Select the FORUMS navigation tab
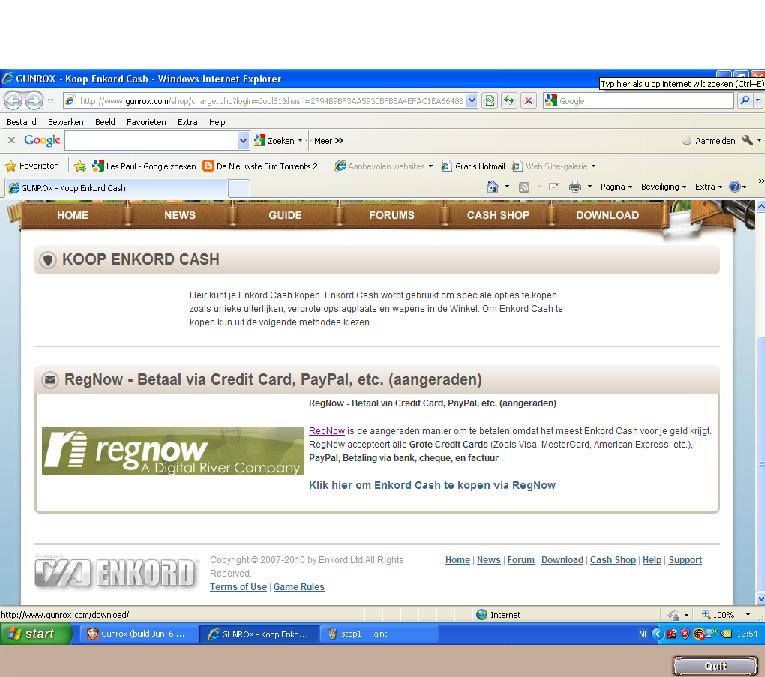This screenshot has height=677, width=765. click(x=391, y=215)
